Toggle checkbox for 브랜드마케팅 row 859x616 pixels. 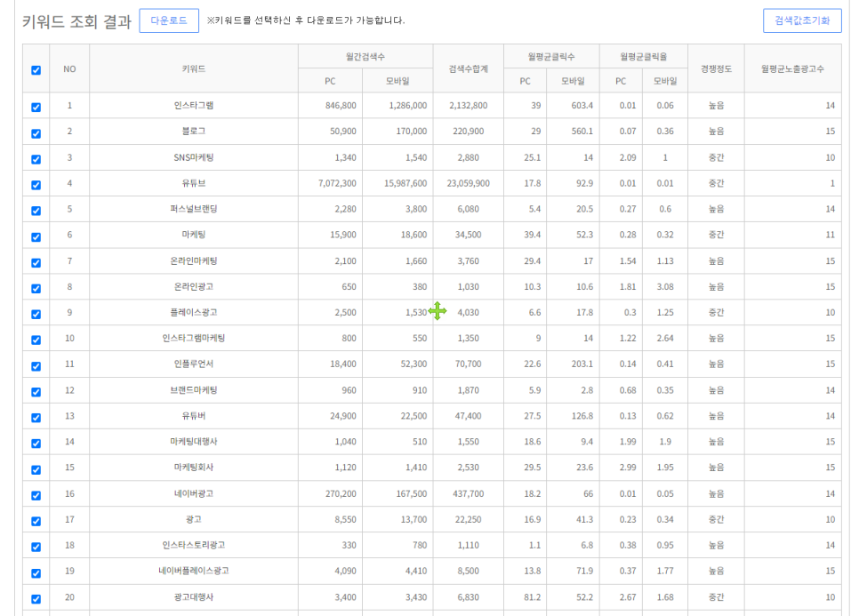(x=36, y=392)
